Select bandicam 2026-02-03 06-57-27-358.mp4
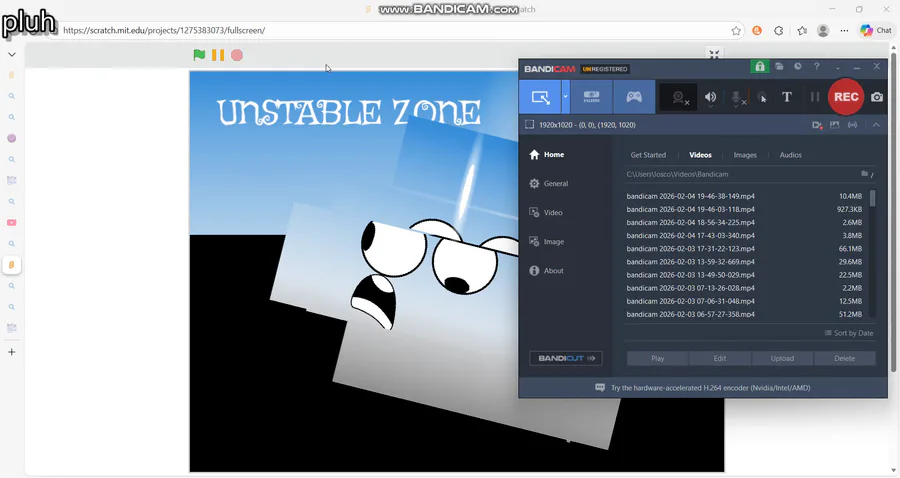This screenshot has height=478, width=900. point(744,314)
